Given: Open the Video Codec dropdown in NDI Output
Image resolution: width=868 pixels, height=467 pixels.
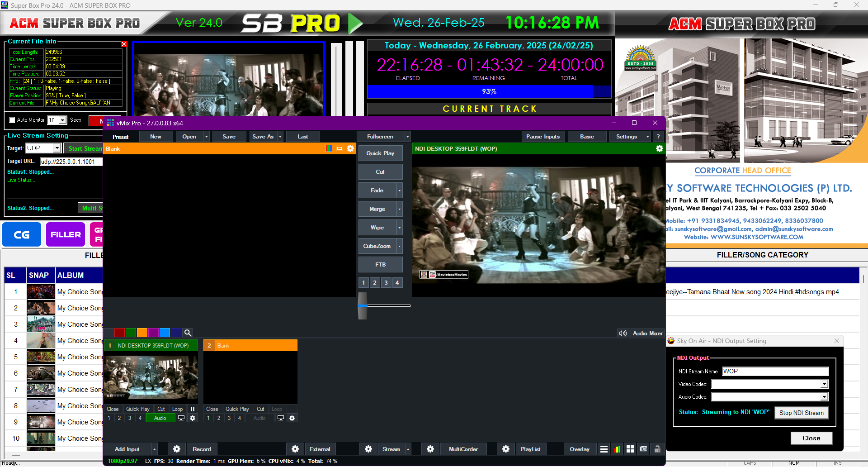Looking at the screenshot, I should pos(824,384).
